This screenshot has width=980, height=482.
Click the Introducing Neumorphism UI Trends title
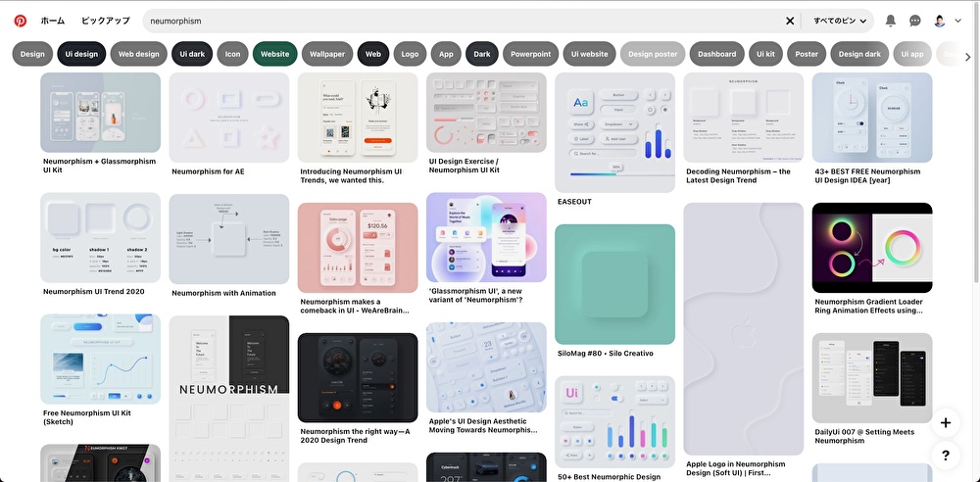point(351,175)
